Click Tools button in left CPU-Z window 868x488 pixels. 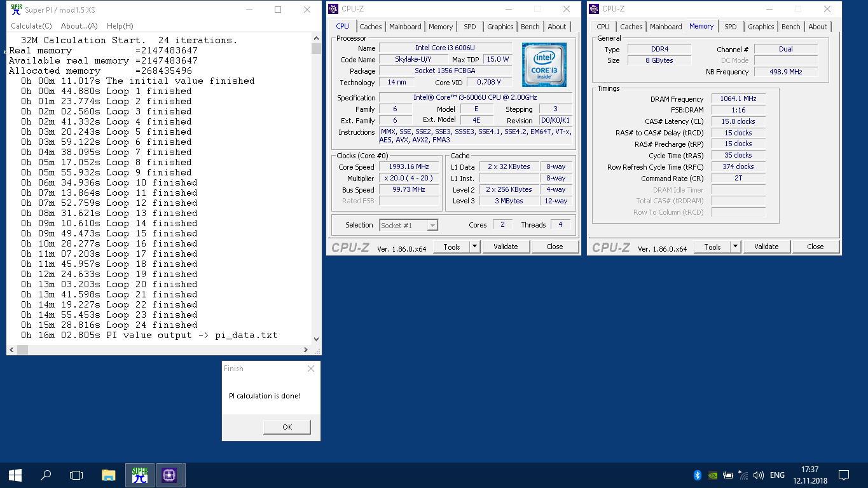(x=451, y=247)
